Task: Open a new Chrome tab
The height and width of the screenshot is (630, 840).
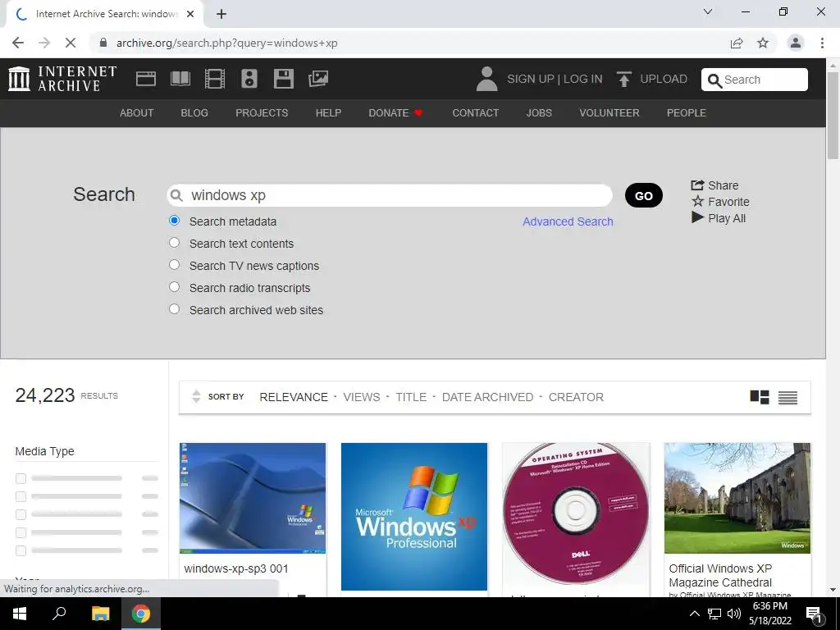Action: tap(221, 14)
